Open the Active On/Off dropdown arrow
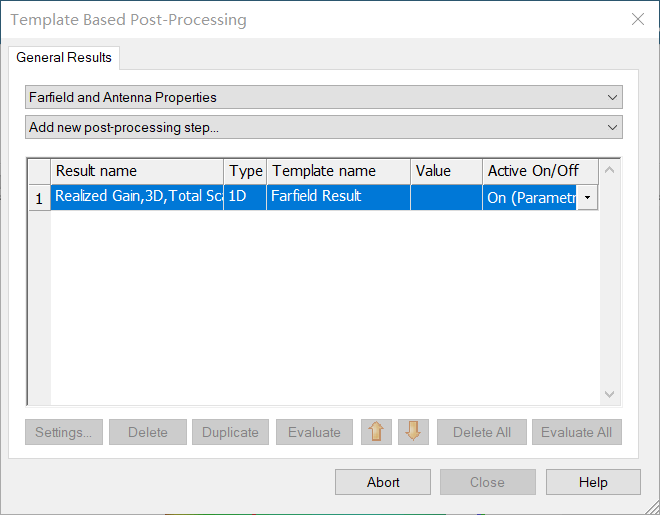The image size is (660, 515). coord(587,198)
